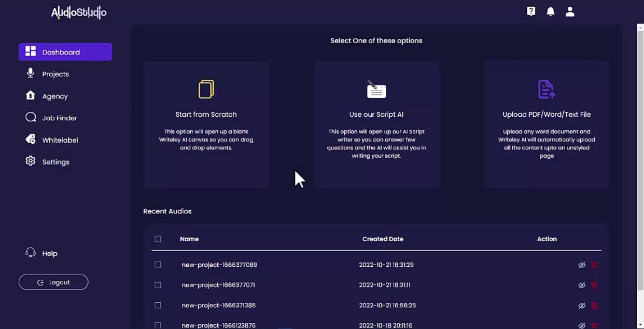Click the Help link in sidebar
The height and width of the screenshot is (329, 644).
[x=50, y=254]
